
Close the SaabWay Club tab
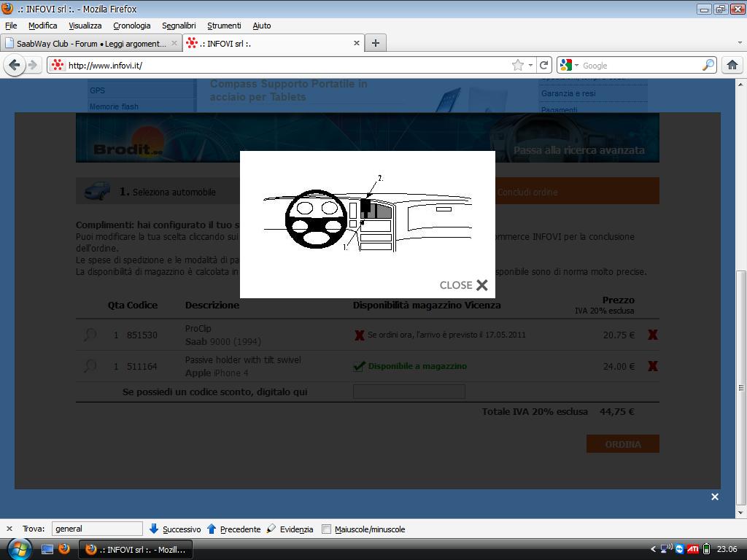click(174, 43)
